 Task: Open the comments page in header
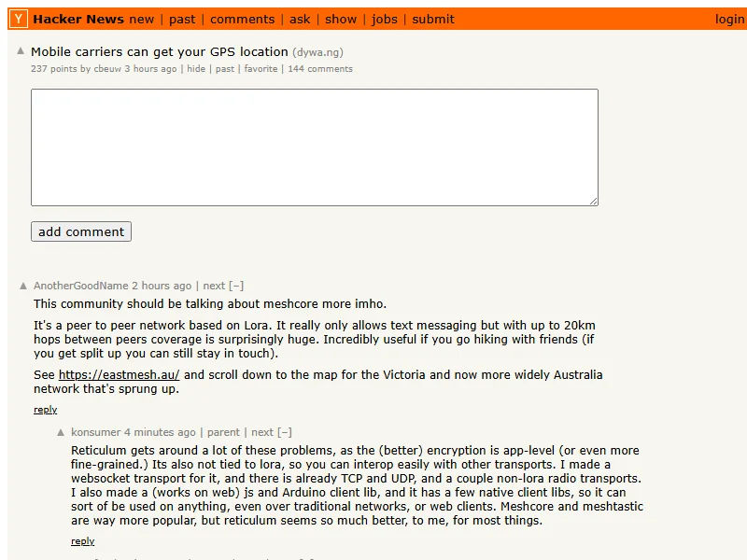[242, 19]
